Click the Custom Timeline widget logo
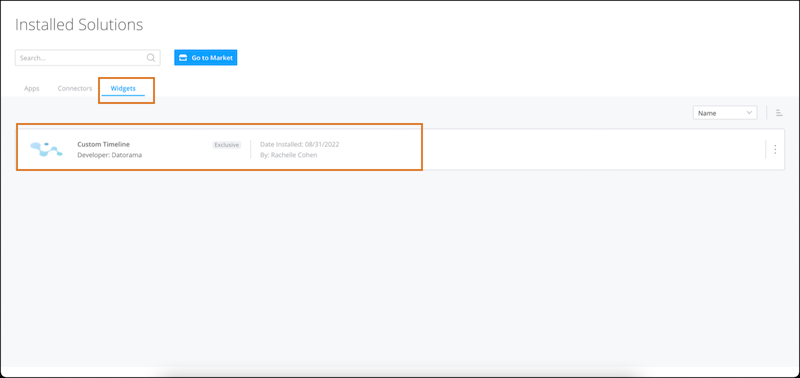 46,149
